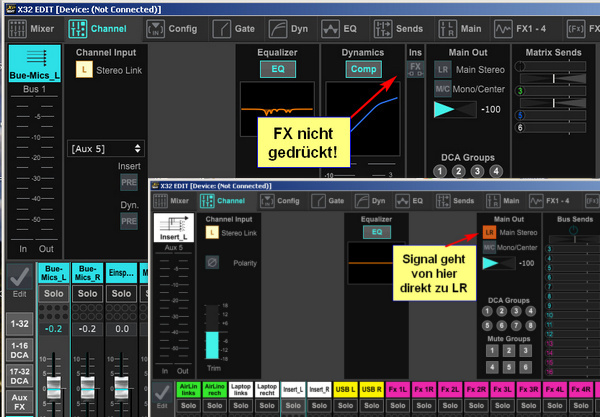Select the Bue-Mics_R channel label
Viewport: 600px width, 417px height.
point(88,273)
